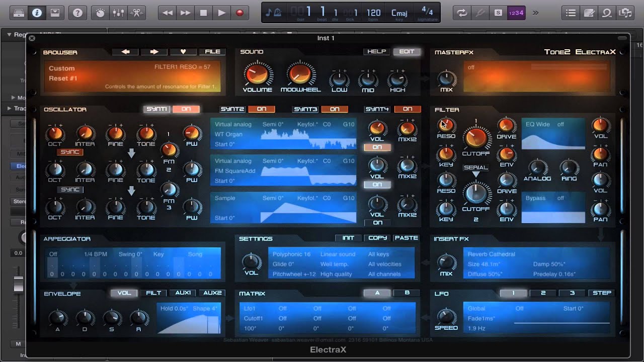Start playback with the Play button
Viewport: 644px width, 362px height.
click(221, 13)
